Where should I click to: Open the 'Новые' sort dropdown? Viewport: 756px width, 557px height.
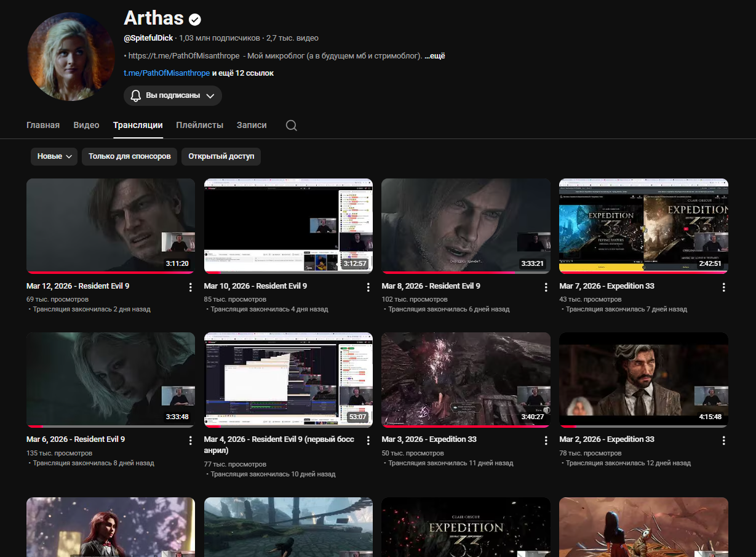54,156
